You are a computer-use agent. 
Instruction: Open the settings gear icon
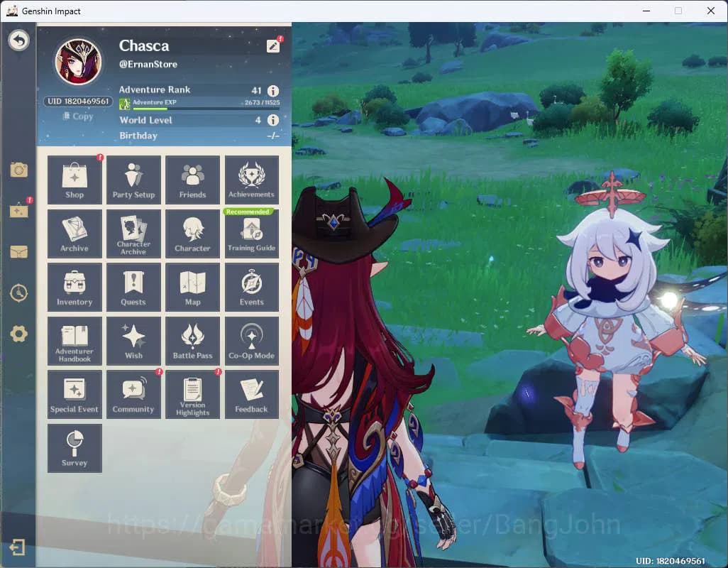(18, 334)
